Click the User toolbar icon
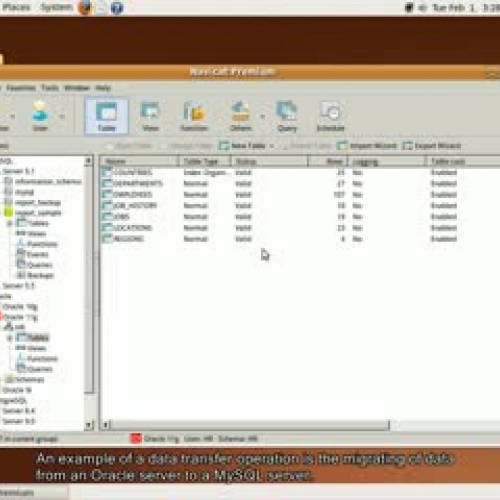 tap(40, 117)
